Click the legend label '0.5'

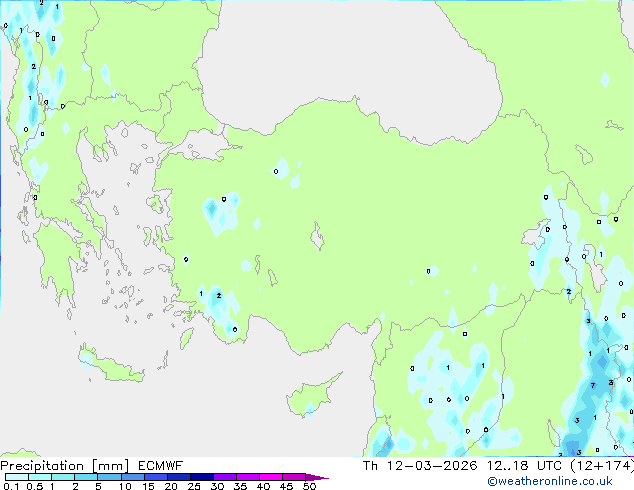34,486
